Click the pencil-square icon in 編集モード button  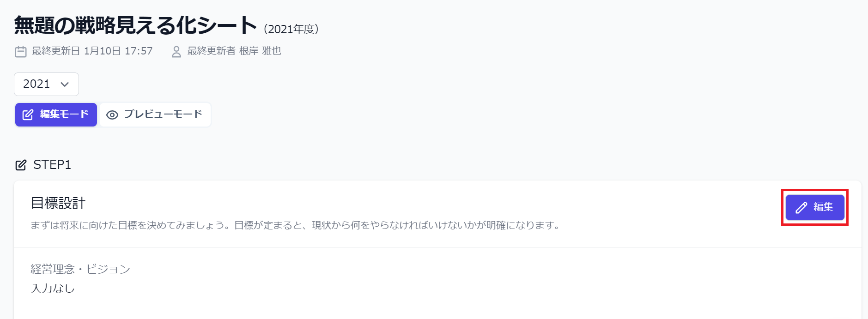pyautogui.click(x=28, y=115)
